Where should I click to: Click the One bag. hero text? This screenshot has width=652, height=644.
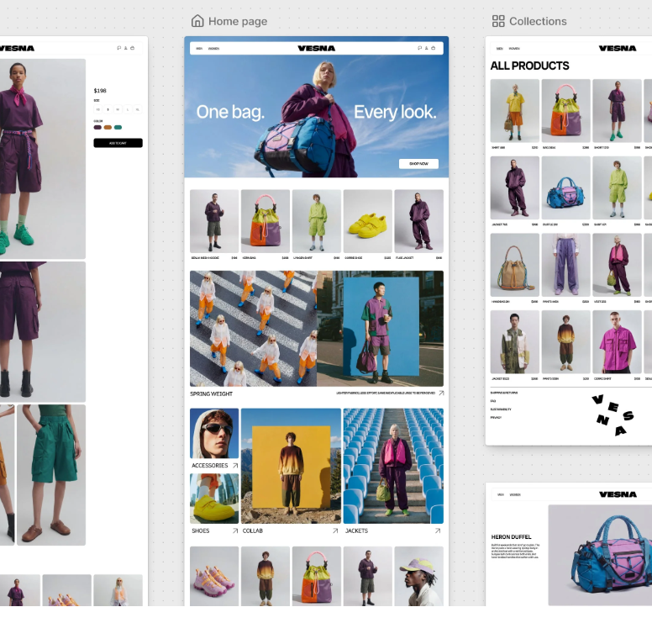coord(230,112)
